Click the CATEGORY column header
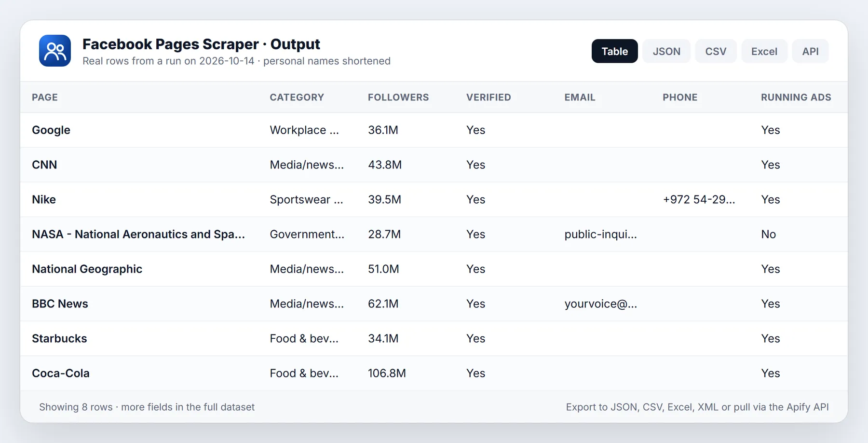Image resolution: width=868 pixels, height=443 pixels. pos(297,97)
